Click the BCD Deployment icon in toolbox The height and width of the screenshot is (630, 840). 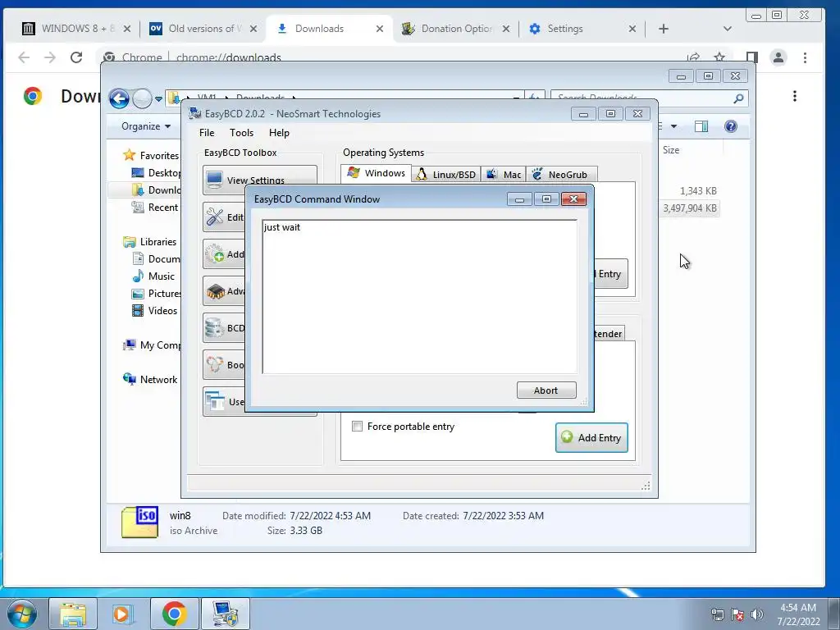pos(216,365)
